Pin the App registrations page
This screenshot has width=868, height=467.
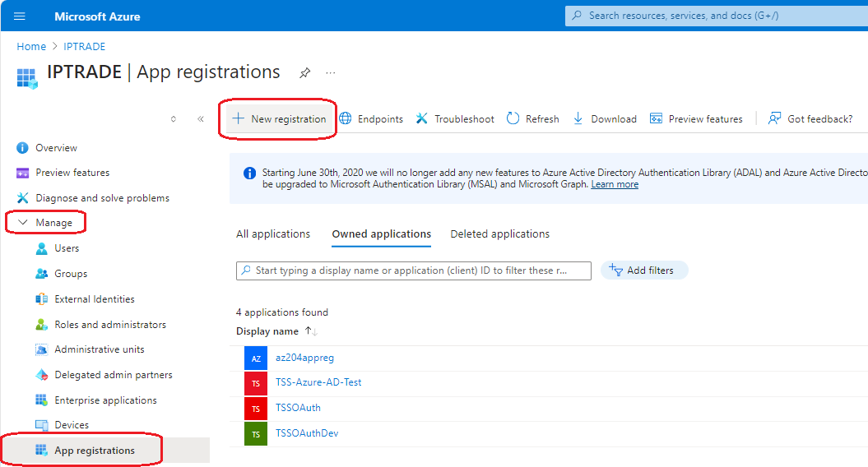pos(305,73)
